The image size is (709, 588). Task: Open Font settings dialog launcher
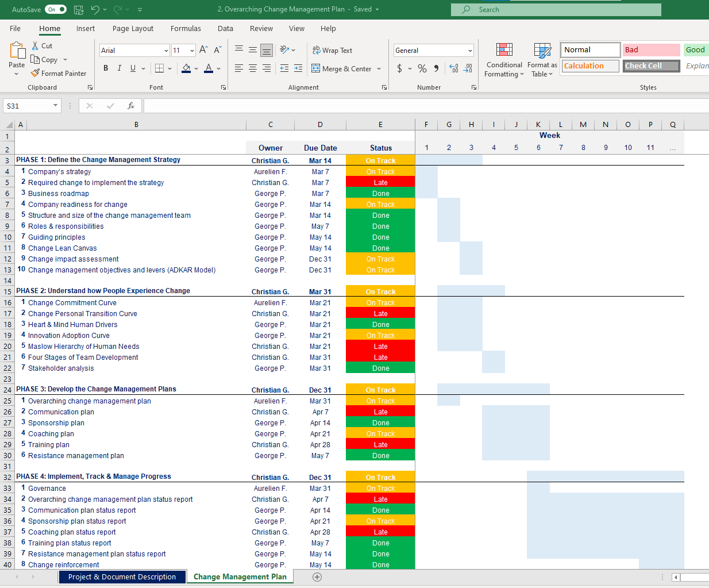(x=223, y=87)
